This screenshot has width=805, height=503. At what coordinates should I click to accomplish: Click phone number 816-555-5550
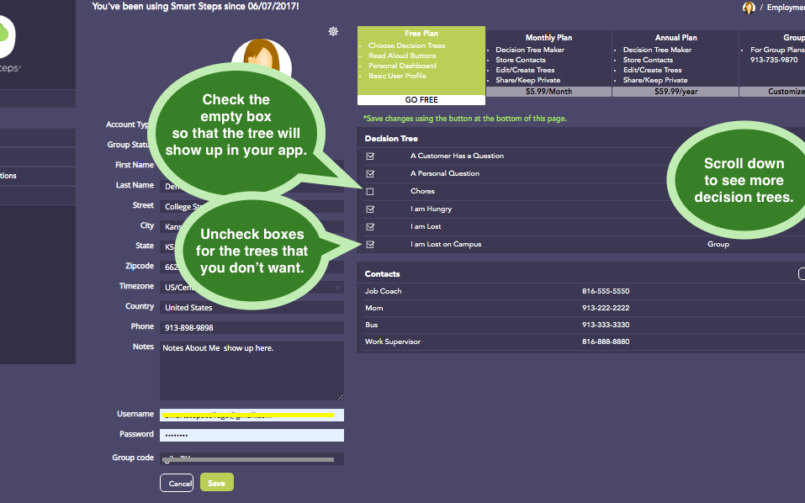point(605,291)
